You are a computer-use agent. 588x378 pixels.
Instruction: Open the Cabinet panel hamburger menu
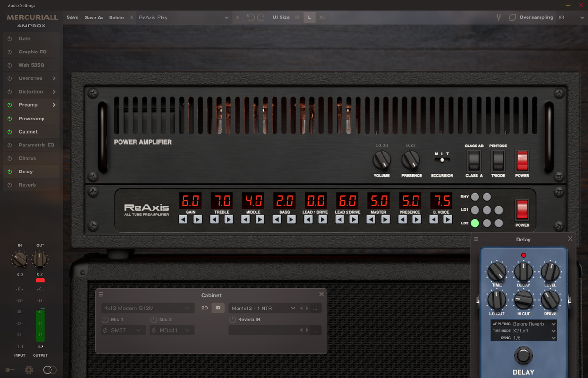click(x=101, y=294)
